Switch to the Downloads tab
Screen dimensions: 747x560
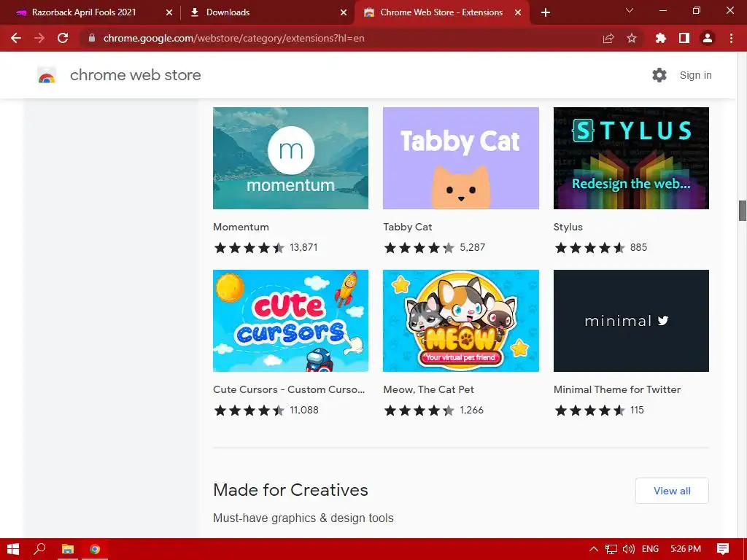pos(267,12)
